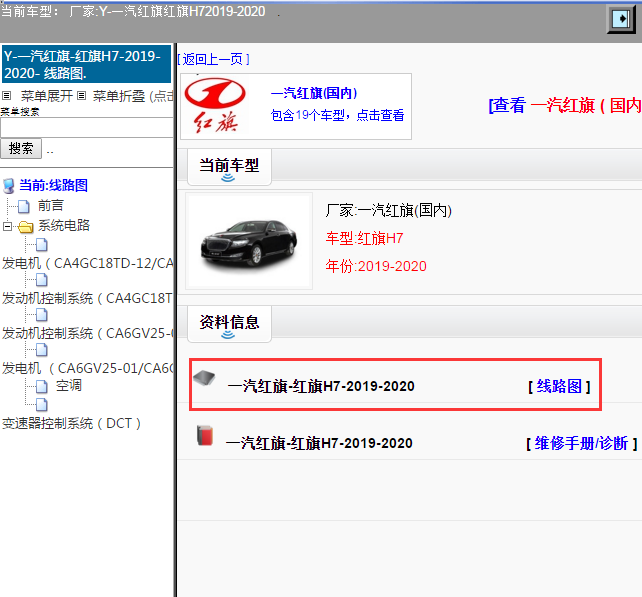Click the 一汽红旗-红旗H7-2019-2020 title in 维修手册 row
This screenshot has height=597, width=642.
(x=319, y=443)
